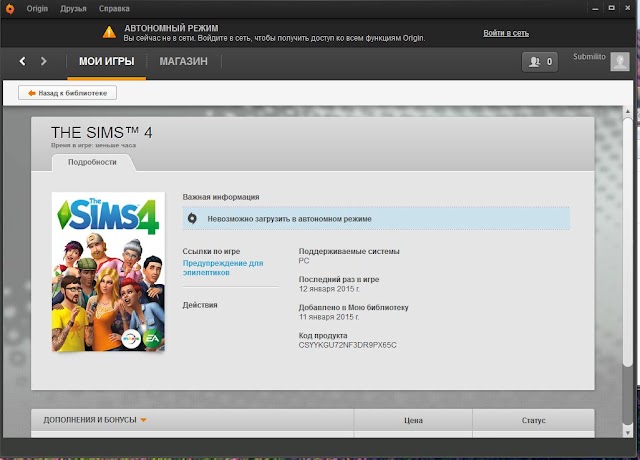Image resolution: width=640 pixels, height=460 pixels.
Task: Click the product code CSYYKGU72NF3DR9PX65C
Action: tap(347, 345)
